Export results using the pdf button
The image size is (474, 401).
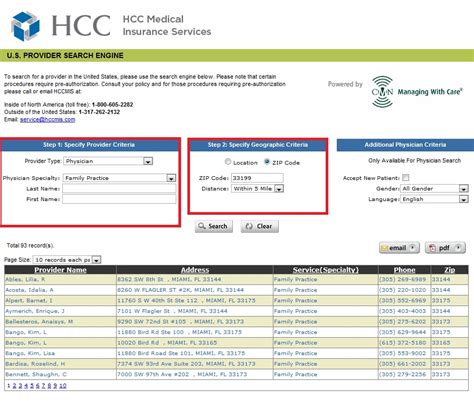point(445,248)
